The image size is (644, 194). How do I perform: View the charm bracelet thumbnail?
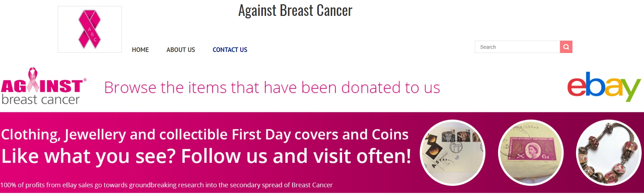(x=609, y=153)
